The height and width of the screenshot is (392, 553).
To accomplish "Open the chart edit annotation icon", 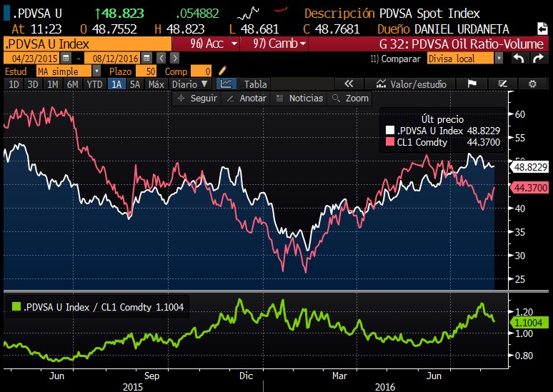I will (502, 84).
